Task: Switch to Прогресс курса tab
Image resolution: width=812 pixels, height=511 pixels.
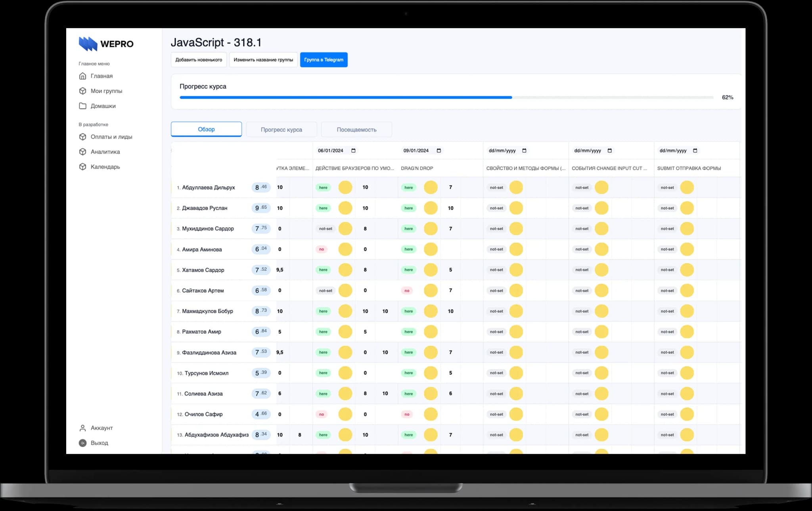Action: coord(281,130)
